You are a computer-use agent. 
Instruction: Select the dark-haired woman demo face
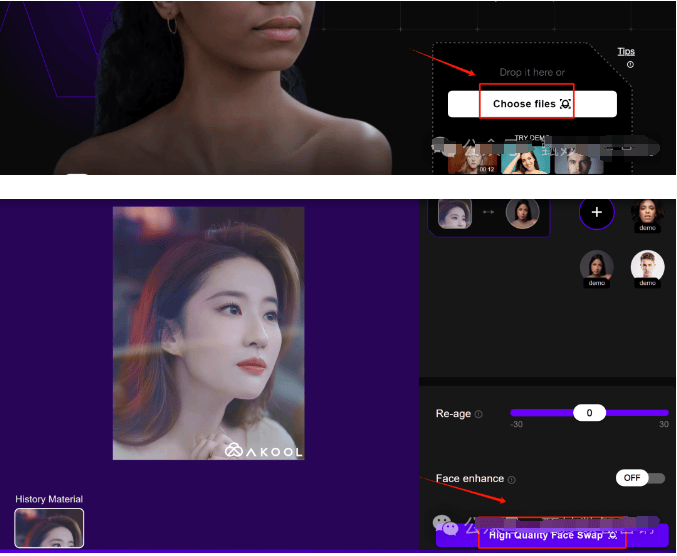point(597,266)
